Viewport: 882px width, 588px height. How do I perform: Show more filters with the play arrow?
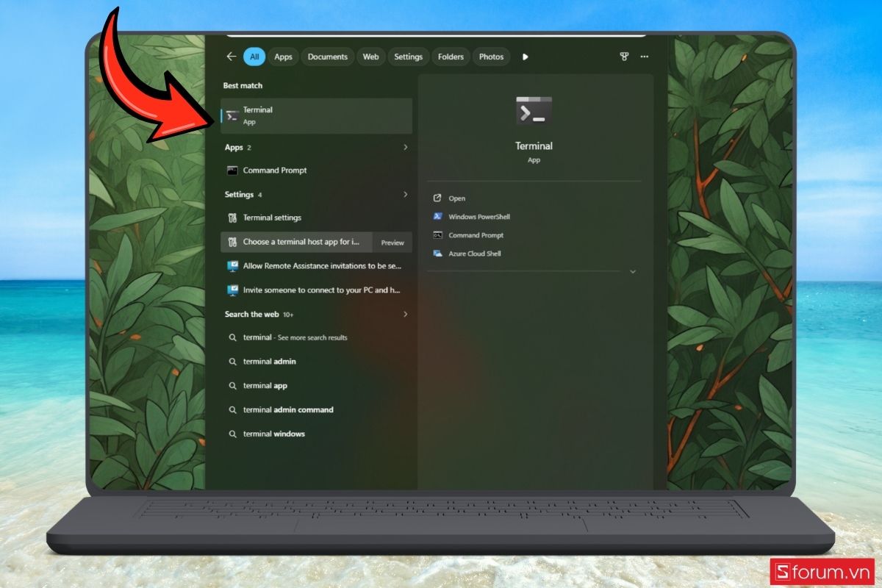(x=525, y=57)
